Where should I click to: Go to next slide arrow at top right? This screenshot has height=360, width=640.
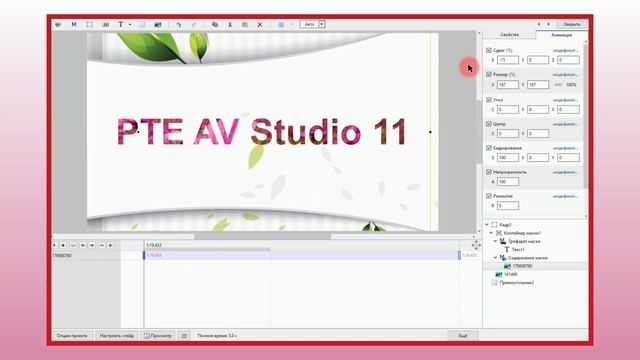[548, 24]
